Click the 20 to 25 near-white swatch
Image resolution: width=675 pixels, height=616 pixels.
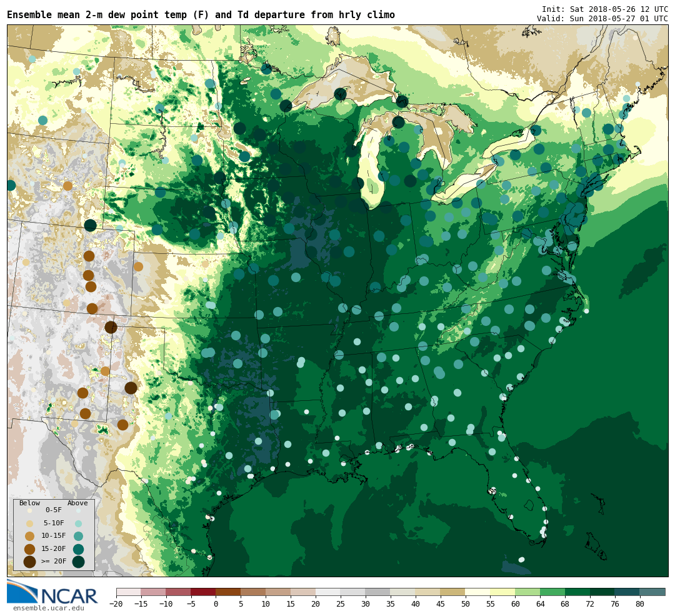click(x=328, y=592)
